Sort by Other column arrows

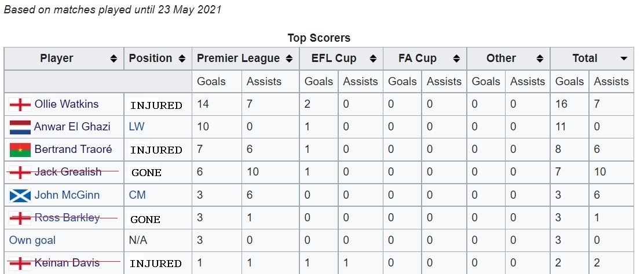tap(540, 59)
